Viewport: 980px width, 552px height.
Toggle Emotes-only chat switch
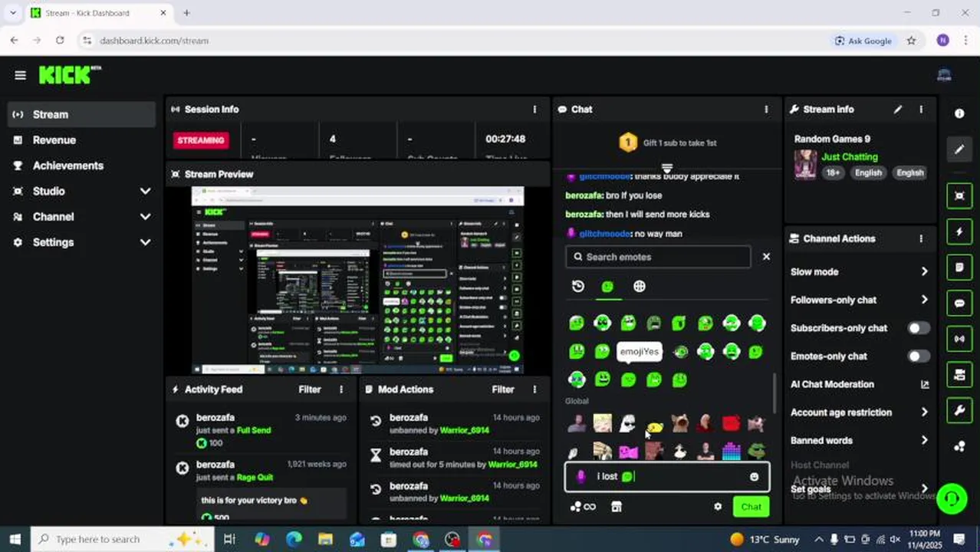tap(919, 356)
